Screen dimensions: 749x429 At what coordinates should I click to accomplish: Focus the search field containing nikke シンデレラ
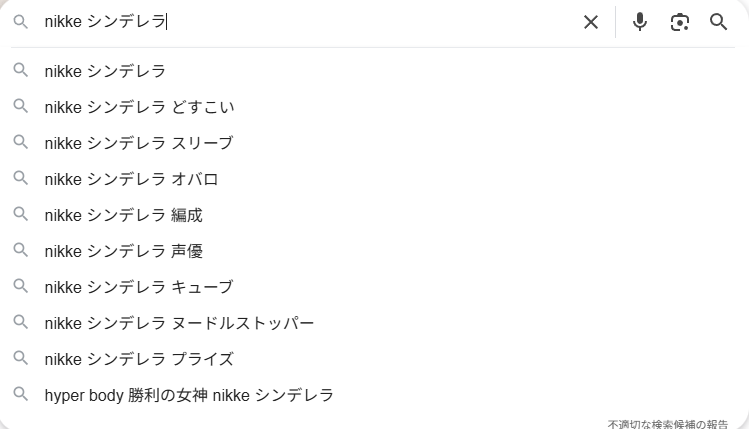pos(300,22)
